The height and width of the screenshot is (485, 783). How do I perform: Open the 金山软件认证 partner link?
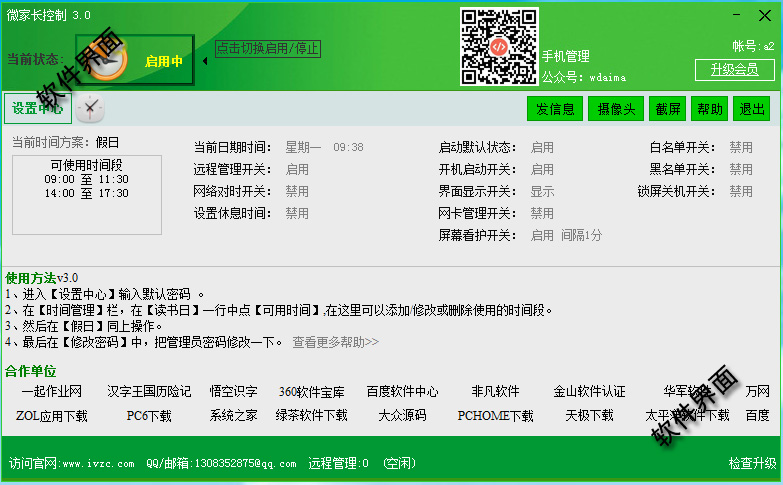pos(589,391)
